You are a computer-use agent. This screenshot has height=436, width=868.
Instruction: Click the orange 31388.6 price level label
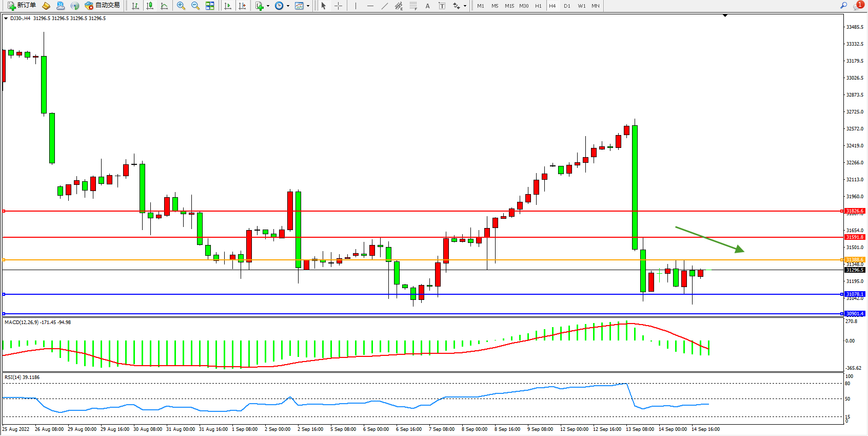(x=855, y=260)
